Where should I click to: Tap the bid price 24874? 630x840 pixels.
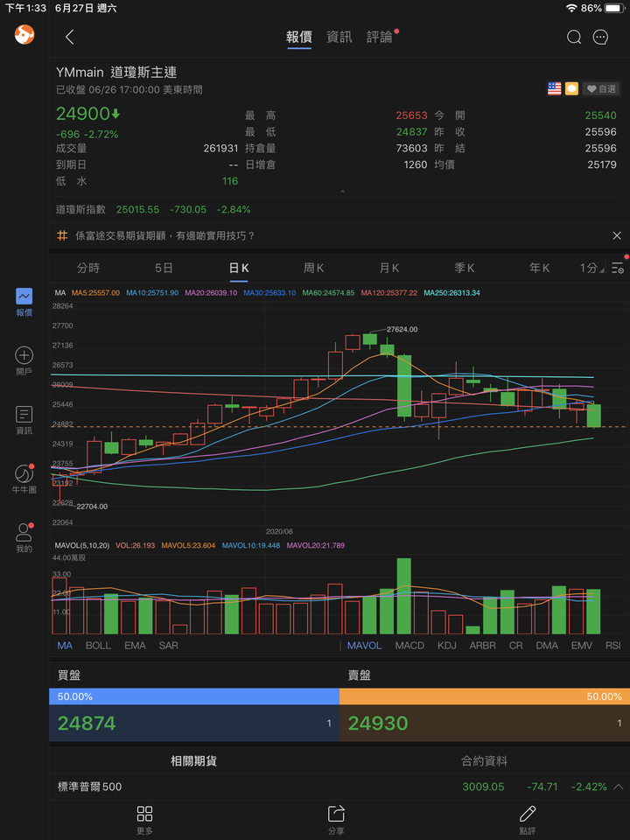point(87,724)
